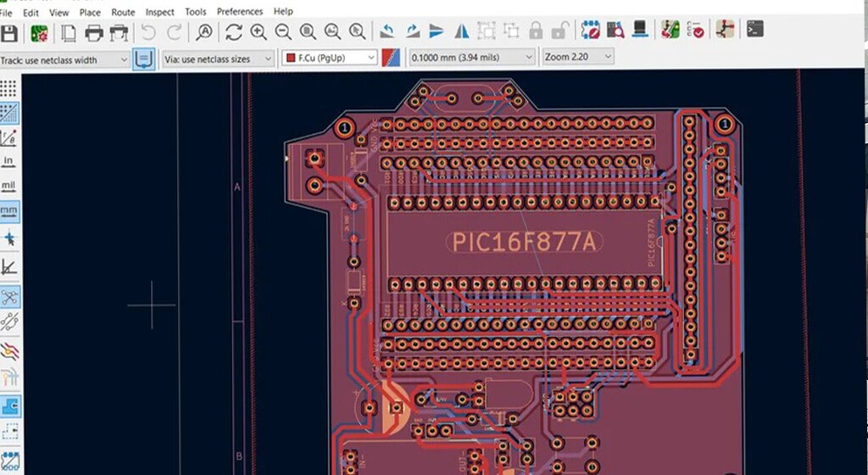Zoom in on the board
868x475 pixels.
(x=258, y=31)
